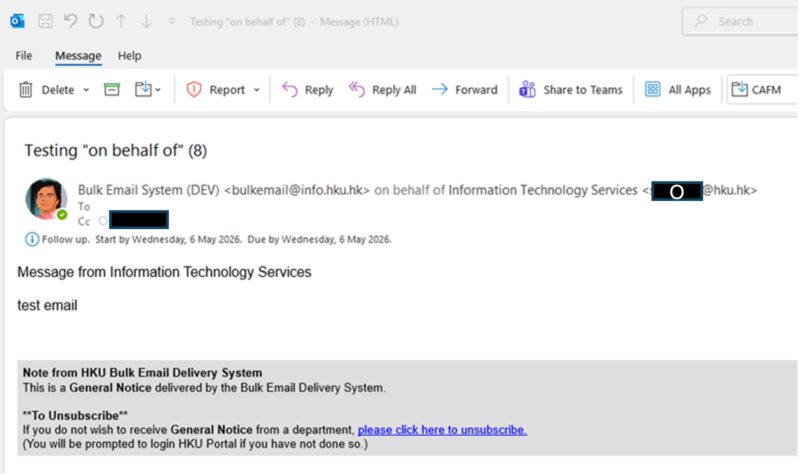Click the Delete button label
This screenshot has width=800, height=475.
coord(58,90)
